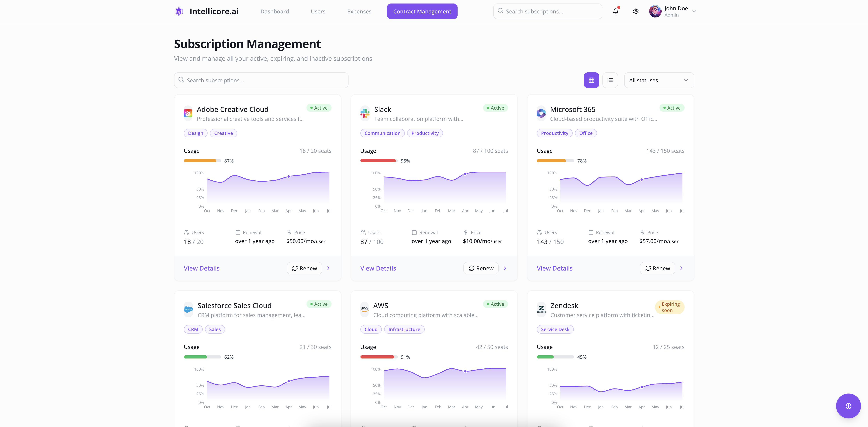Open the Users tab
The image size is (868, 427).
(x=318, y=11)
